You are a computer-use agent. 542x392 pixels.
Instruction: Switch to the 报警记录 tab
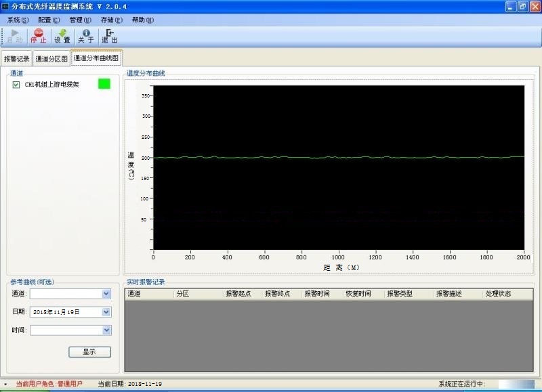tap(17, 59)
